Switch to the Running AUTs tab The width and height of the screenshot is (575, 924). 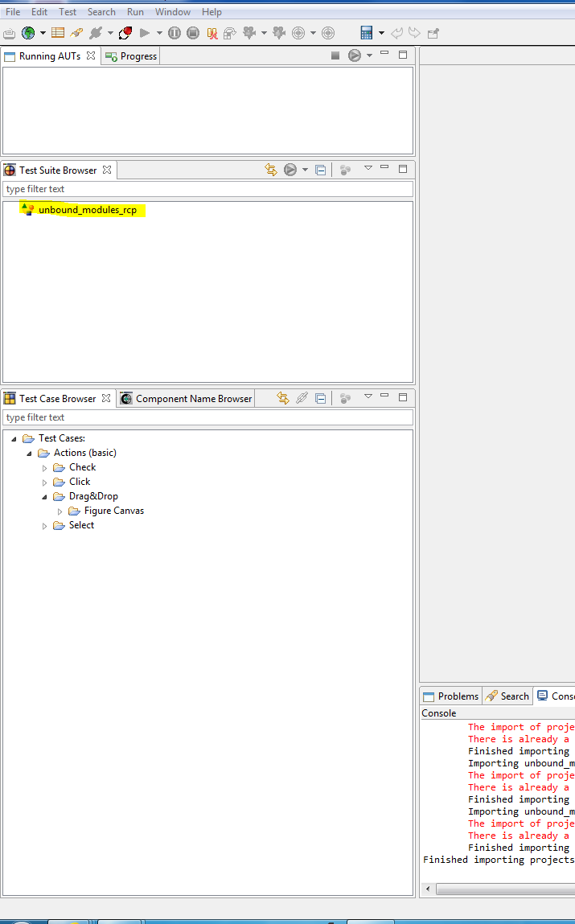(x=50, y=56)
